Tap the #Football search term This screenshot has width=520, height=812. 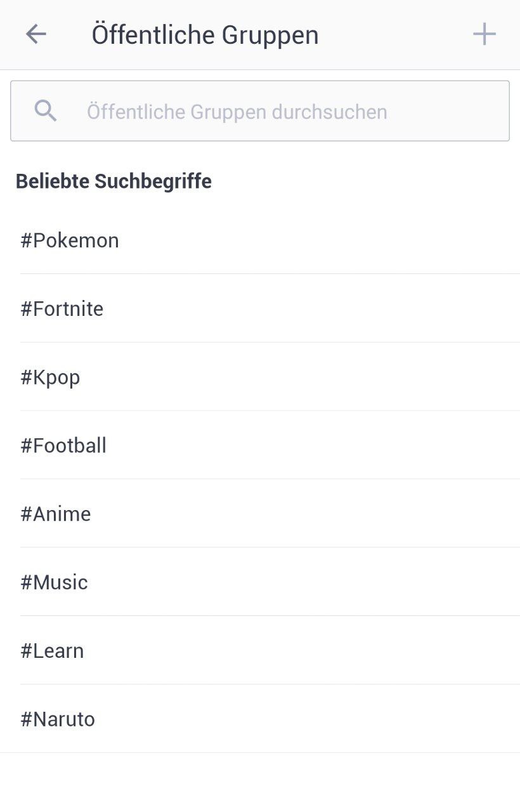point(260,445)
